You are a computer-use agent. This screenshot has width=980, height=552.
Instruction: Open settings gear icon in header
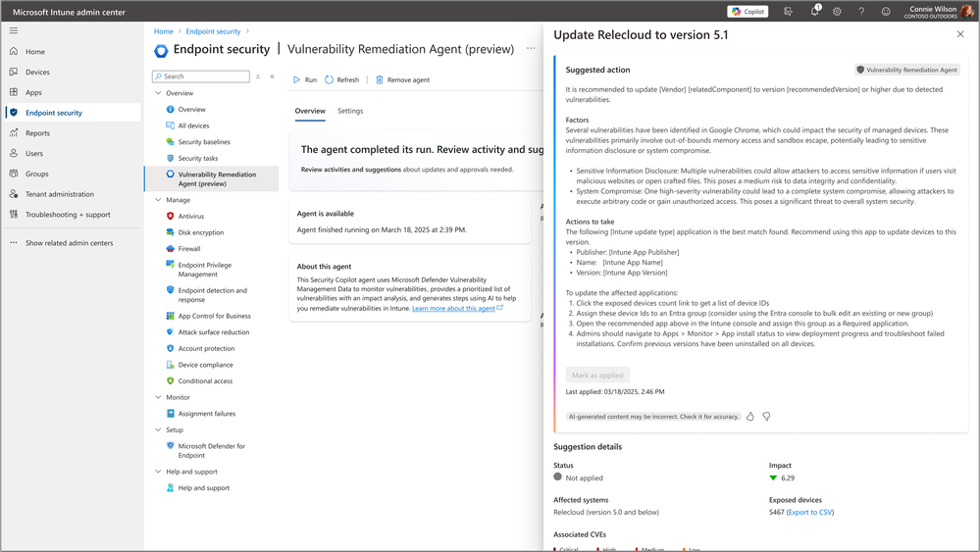tap(837, 11)
